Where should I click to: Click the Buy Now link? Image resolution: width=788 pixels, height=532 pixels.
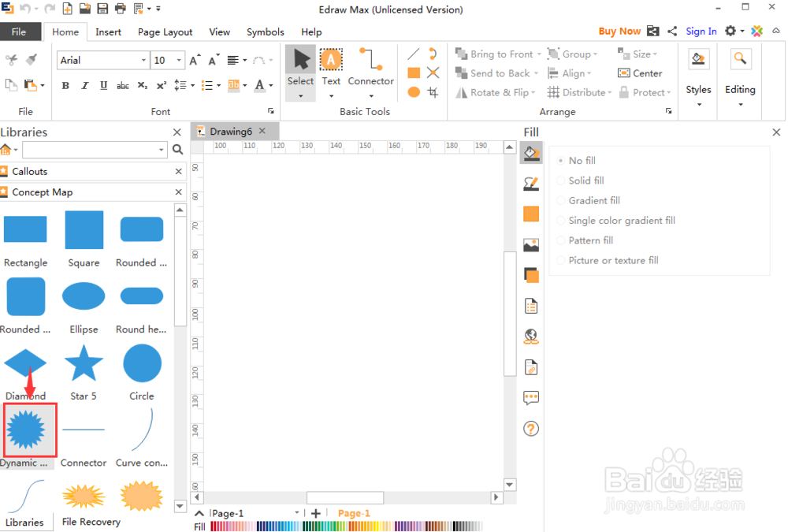[619, 32]
